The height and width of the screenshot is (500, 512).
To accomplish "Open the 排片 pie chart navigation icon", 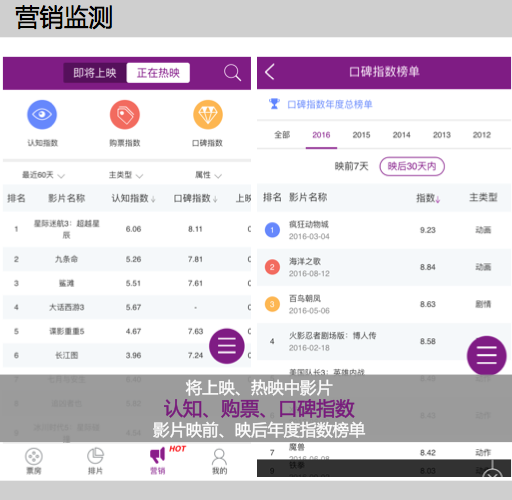I will pyautogui.click(x=95, y=461).
